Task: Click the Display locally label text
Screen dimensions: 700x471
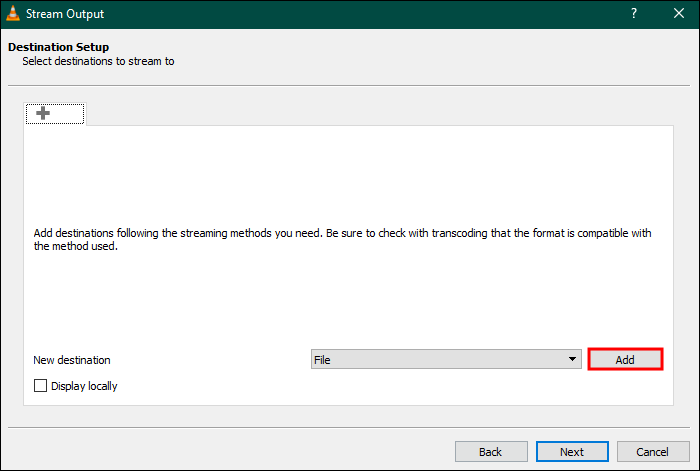Action: [x=84, y=385]
